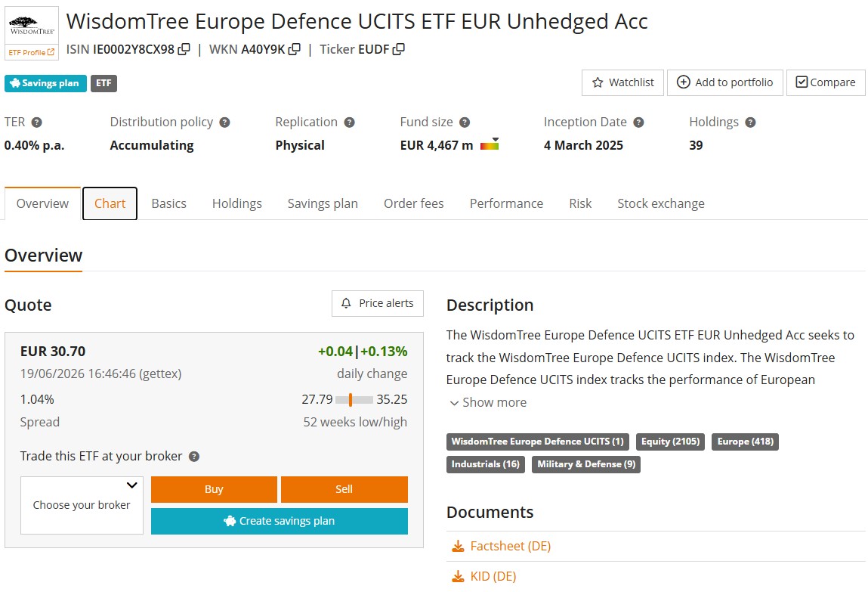The height and width of the screenshot is (592, 868).
Task: Open the WisdomTree logo thumbnail
Action: [x=32, y=26]
